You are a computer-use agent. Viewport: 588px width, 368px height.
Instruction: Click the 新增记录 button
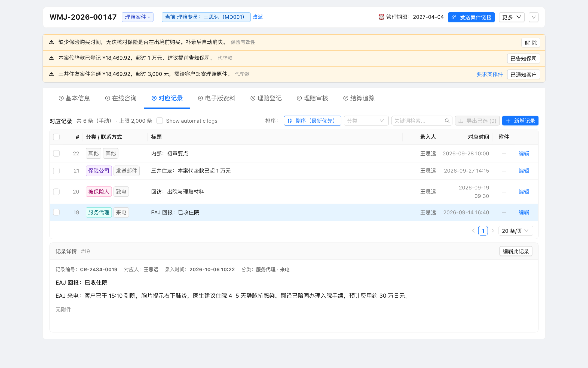point(520,121)
